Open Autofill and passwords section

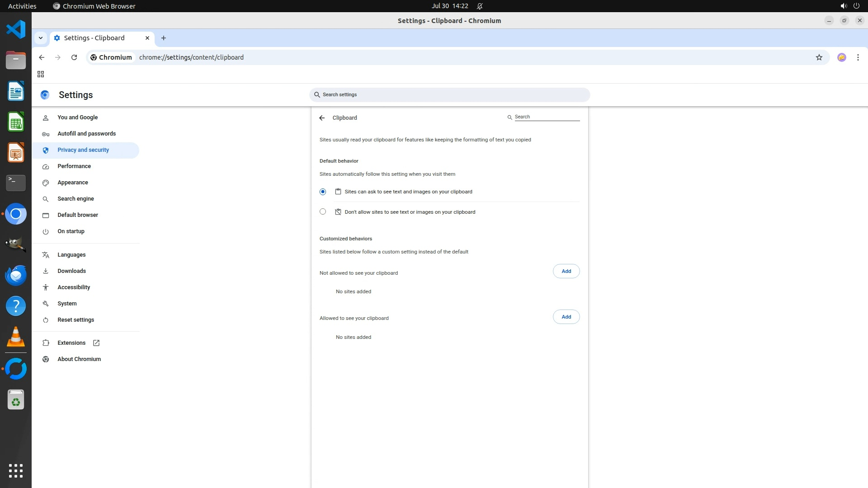86,134
